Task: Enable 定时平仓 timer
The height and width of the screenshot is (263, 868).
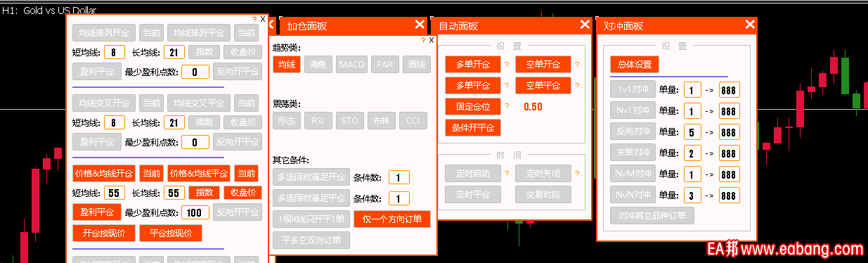Action: pyautogui.click(x=473, y=194)
